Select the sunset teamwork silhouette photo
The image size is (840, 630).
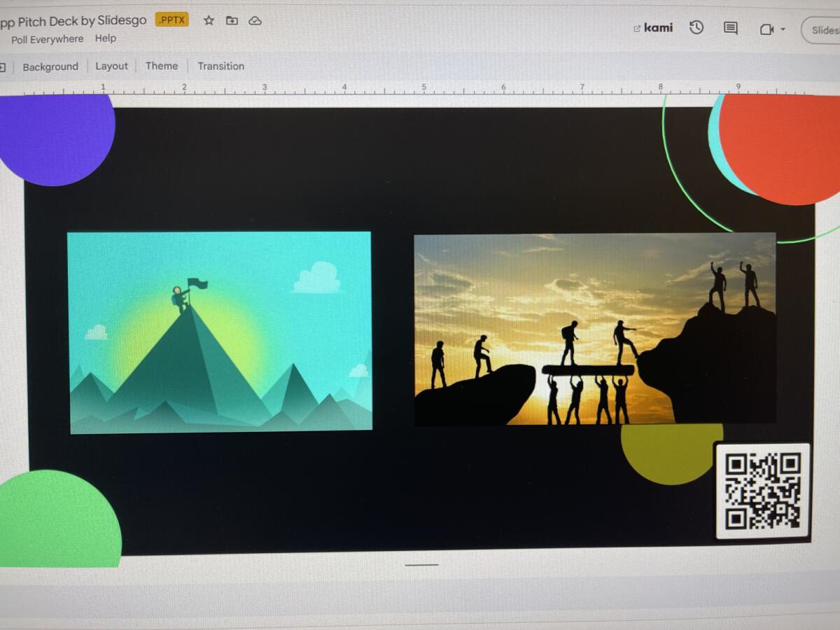[595, 329]
